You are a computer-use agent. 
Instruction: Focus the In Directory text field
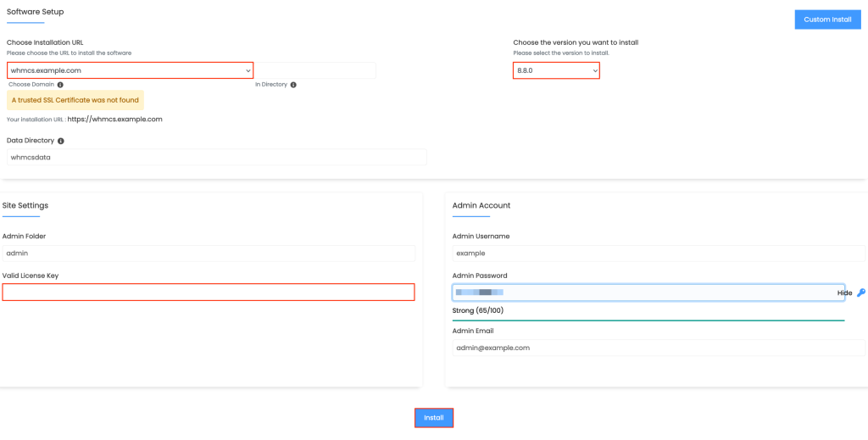click(x=315, y=70)
